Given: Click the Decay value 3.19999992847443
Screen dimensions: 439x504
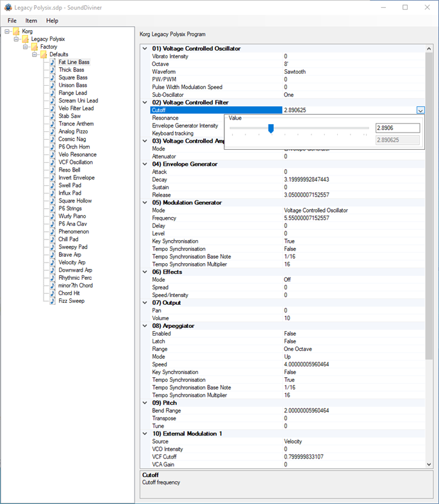Looking at the screenshot, I should [306, 179].
